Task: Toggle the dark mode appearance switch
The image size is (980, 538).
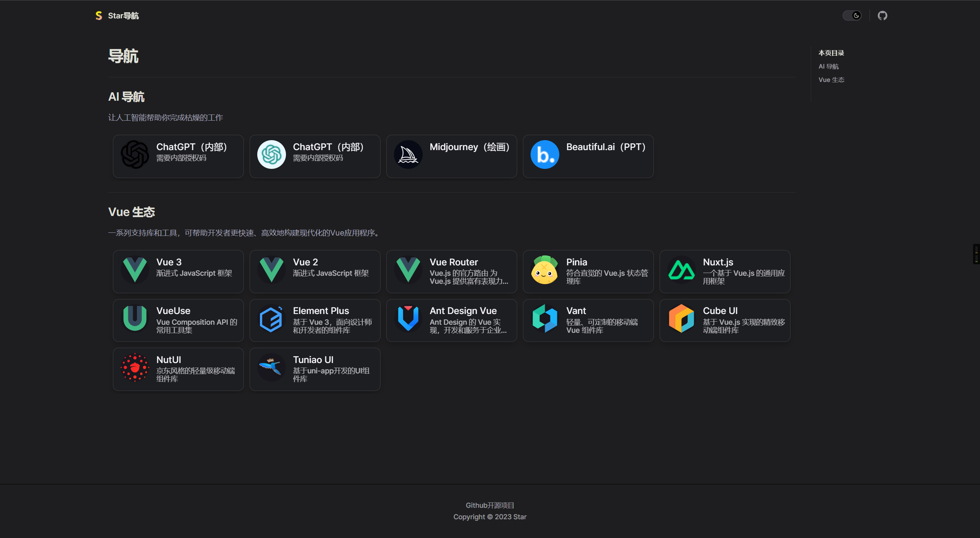Action: point(852,16)
